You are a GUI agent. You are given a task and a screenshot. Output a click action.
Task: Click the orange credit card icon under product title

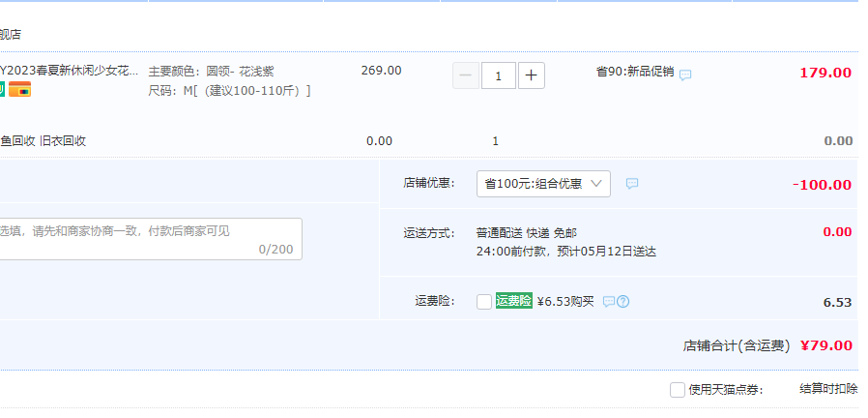[20, 89]
